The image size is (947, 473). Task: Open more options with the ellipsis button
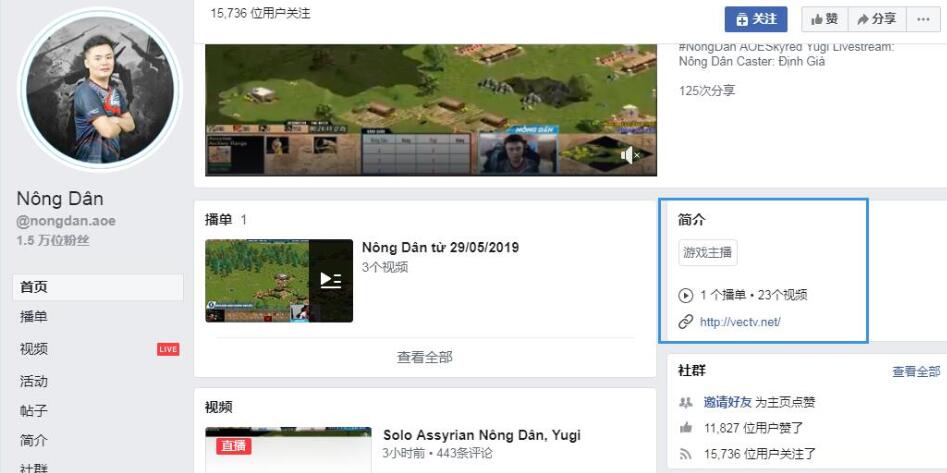click(x=919, y=19)
